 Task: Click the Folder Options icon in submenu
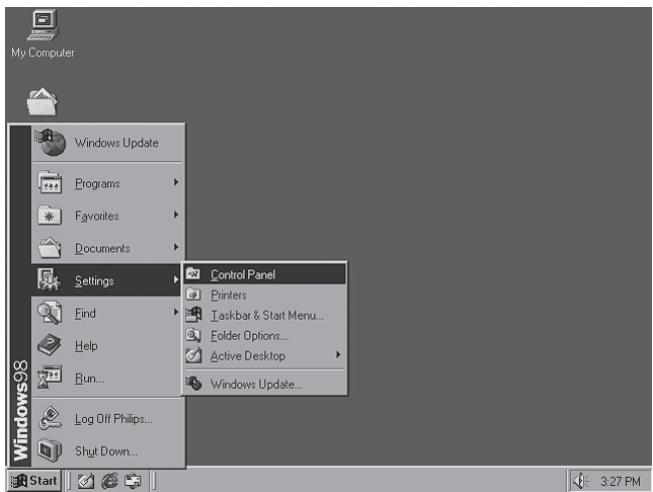point(193,335)
